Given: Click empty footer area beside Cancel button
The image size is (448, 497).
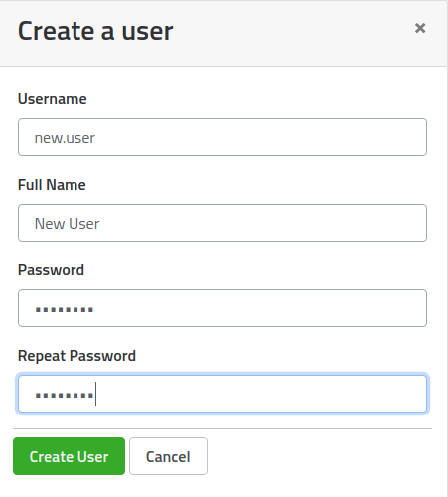Looking at the screenshot, I should coord(318,456).
